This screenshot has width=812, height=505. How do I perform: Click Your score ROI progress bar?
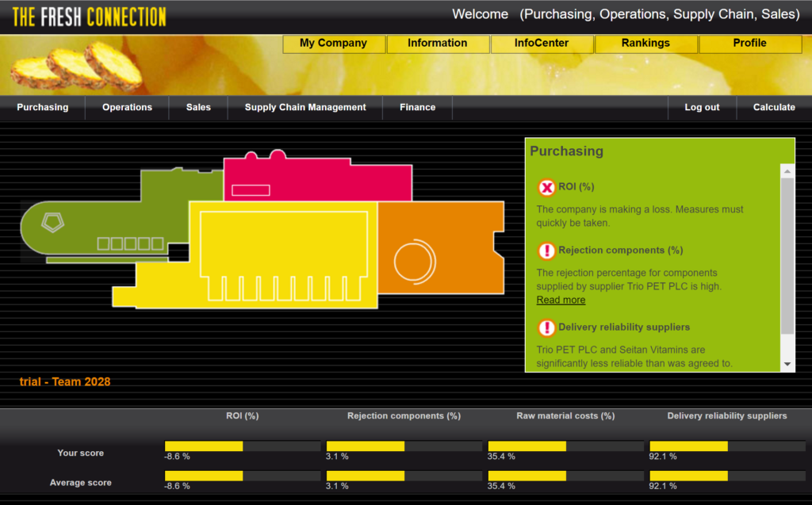(x=242, y=446)
